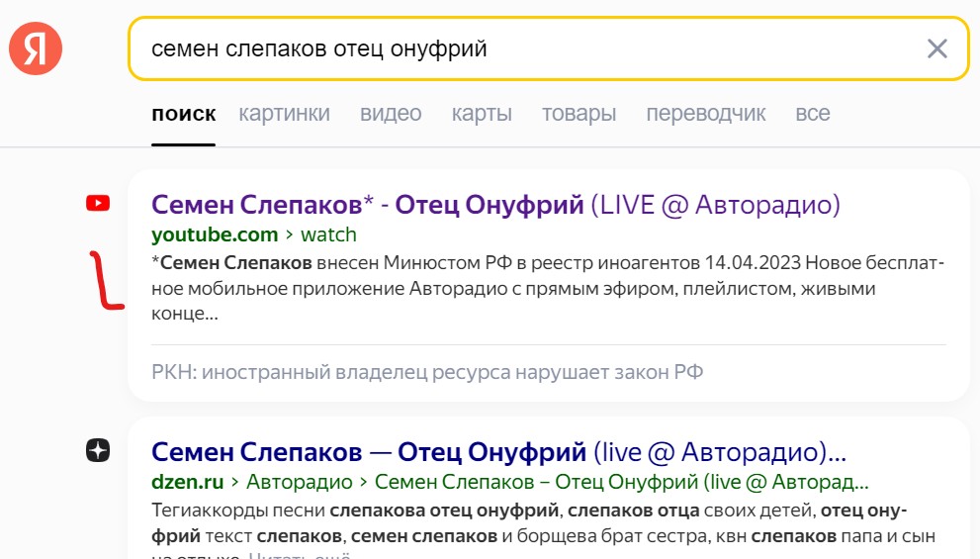The image size is (980, 559).
Task: Follow the 'watch' breadcrumb link
Action: [328, 234]
